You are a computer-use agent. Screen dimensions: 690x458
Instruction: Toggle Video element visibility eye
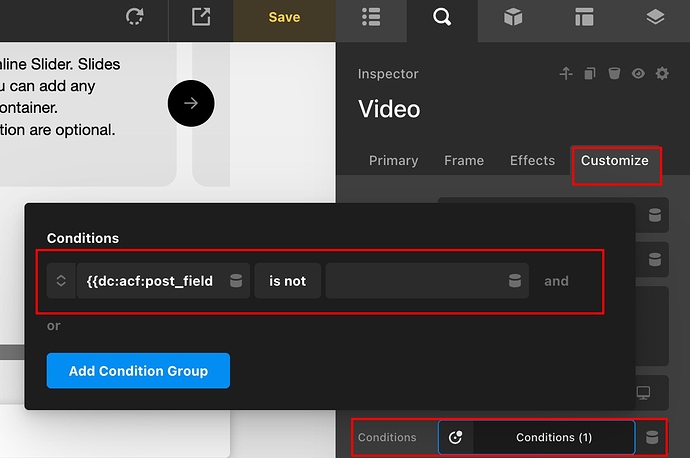638,73
